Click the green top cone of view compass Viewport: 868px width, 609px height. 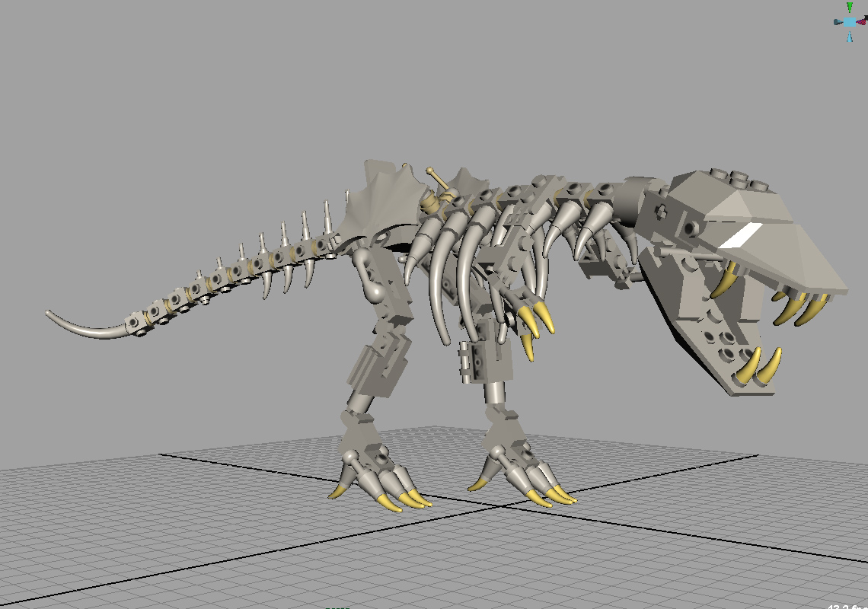(x=850, y=7)
